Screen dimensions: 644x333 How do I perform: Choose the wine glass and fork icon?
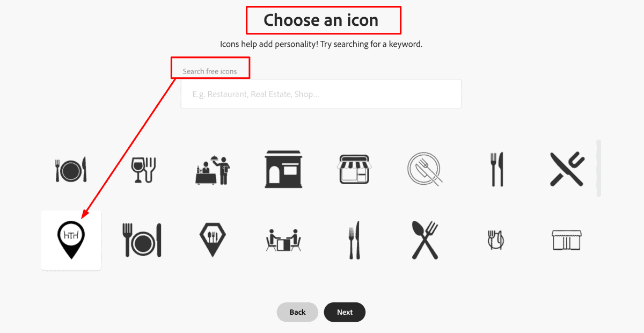143,170
